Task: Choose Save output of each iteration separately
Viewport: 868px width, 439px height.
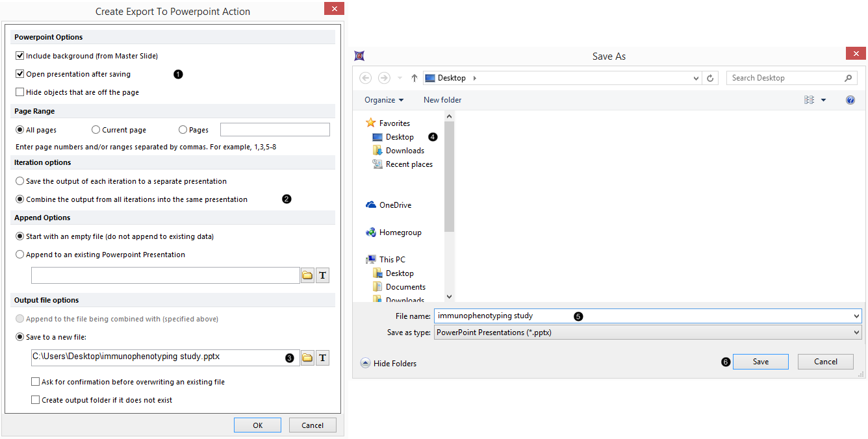Action: 20,181
